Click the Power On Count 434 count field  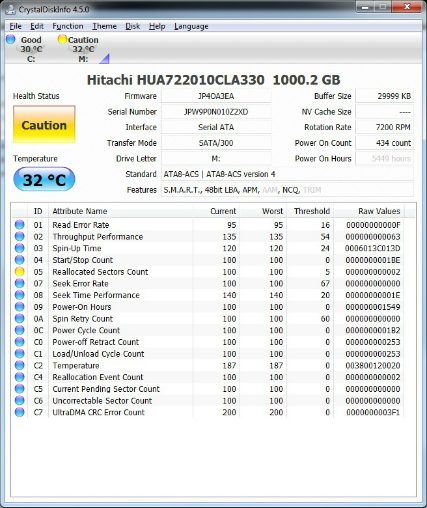[384, 143]
